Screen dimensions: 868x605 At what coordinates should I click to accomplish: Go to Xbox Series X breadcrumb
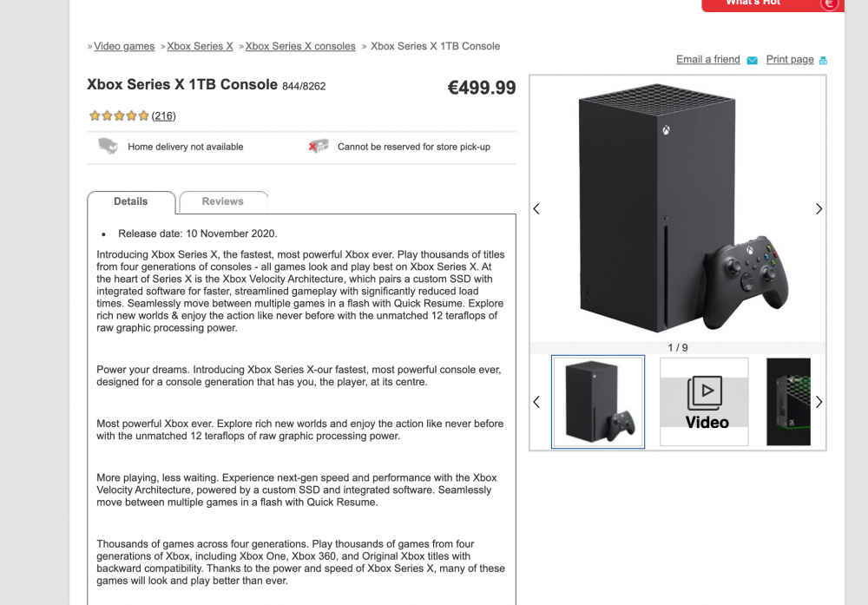click(x=200, y=46)
